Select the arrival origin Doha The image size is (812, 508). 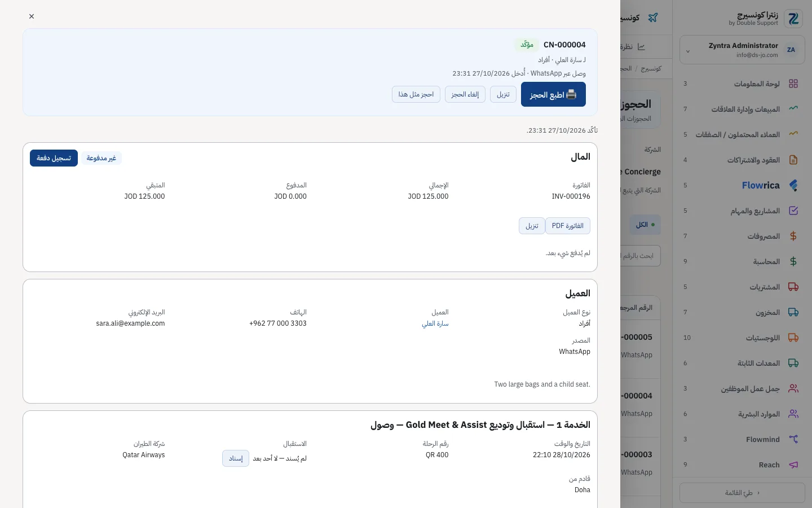click(x=582, y=490)
